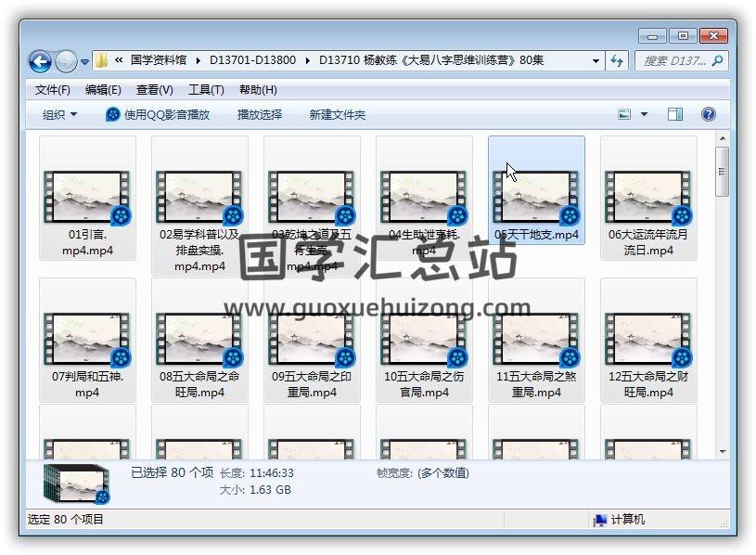The image size is (756, 555).
Task: Open the 查看(V) menu
Action: [x=154, y=90]
